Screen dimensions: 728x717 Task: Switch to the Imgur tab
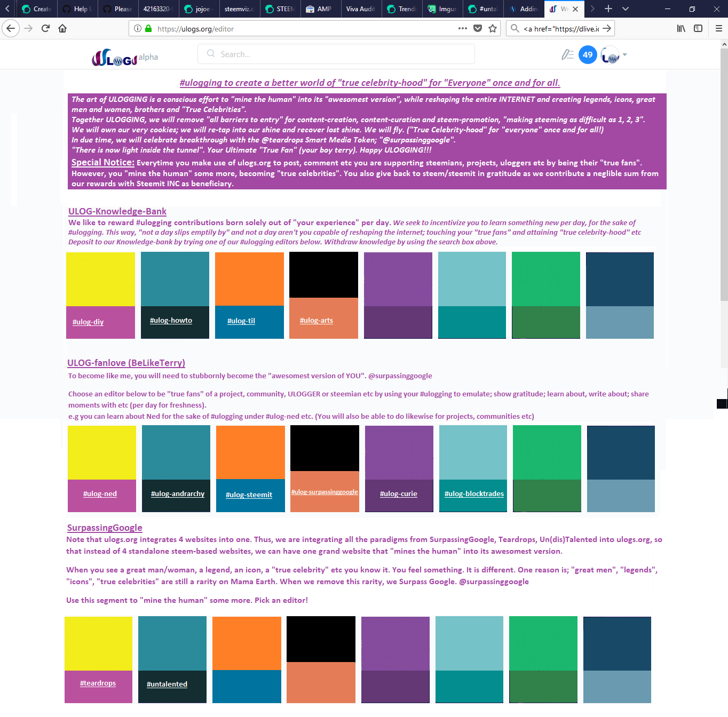pos(442,9)
